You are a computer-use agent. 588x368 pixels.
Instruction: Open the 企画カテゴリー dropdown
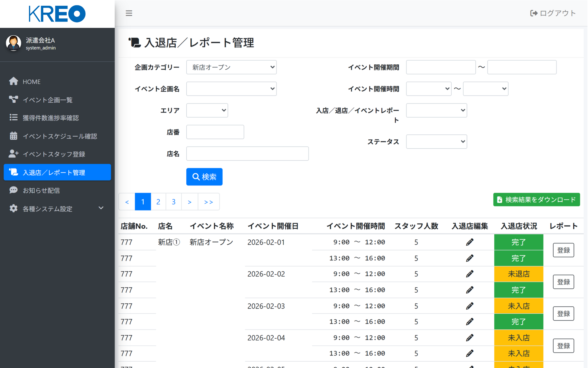[231, 67]
